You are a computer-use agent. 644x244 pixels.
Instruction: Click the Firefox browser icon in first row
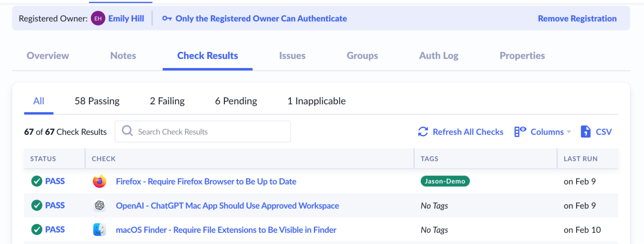click(100, 181)
